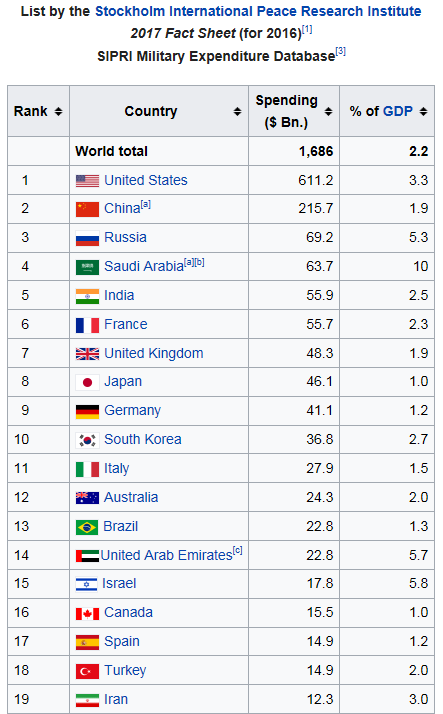
Task: Click the Saudi Arabia flag icon
Action: pyautogui.click(x=87, y=267)
